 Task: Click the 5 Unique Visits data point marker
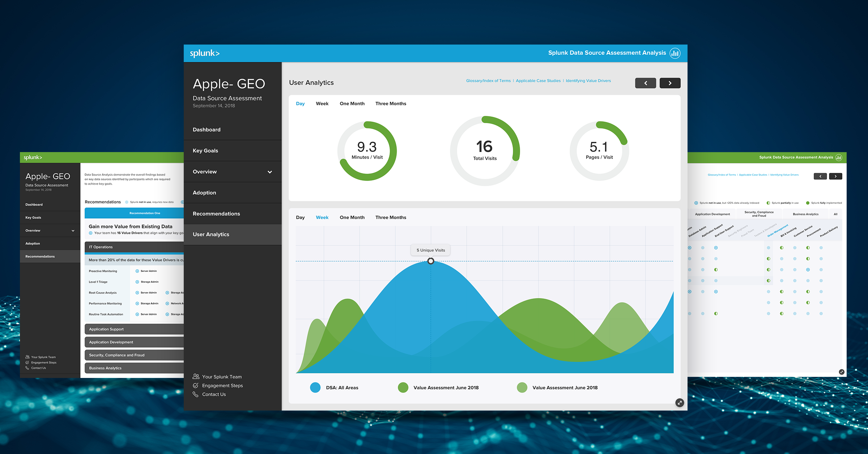[431, 261]
